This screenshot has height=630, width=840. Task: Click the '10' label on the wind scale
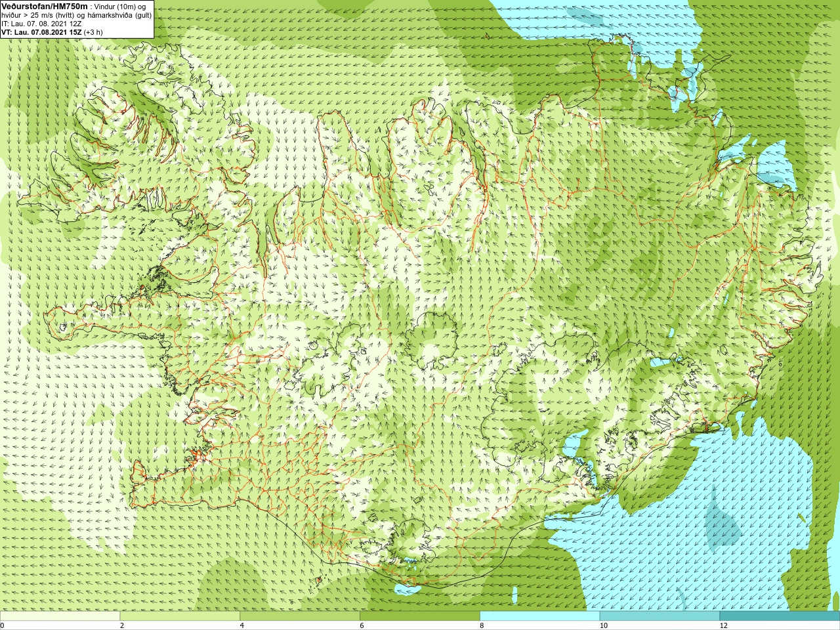603,625
